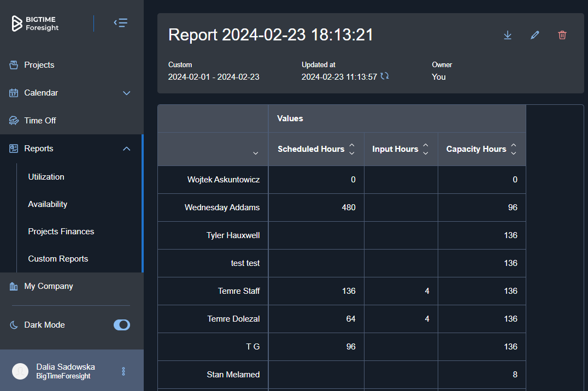Screen dimensions: 588x391
Task: Select the Calendar icon in sidebar
Action: [13, 93]
